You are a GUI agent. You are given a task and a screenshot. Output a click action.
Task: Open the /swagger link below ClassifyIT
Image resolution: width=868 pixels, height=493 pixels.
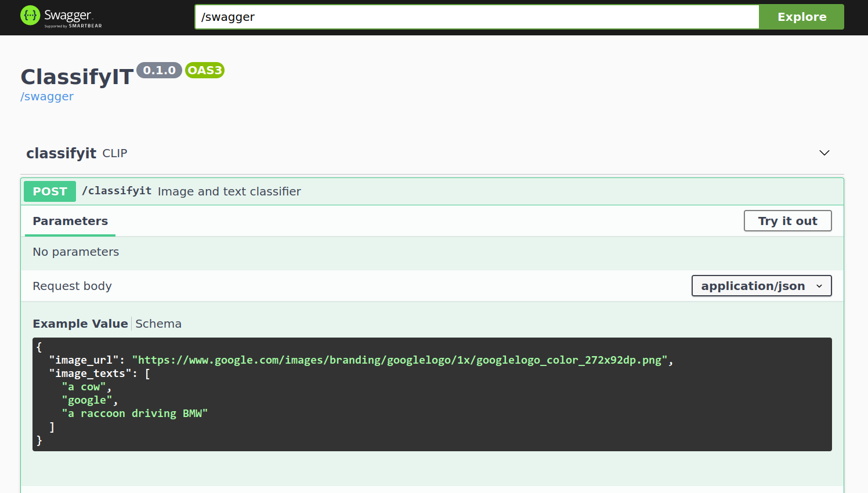pos(47,96)
